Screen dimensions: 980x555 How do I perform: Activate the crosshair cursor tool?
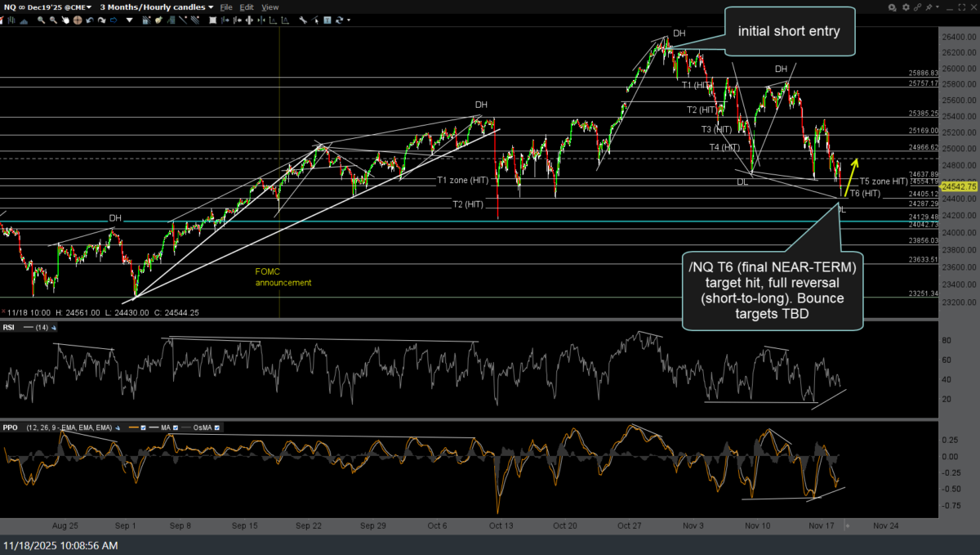[78, 20]
